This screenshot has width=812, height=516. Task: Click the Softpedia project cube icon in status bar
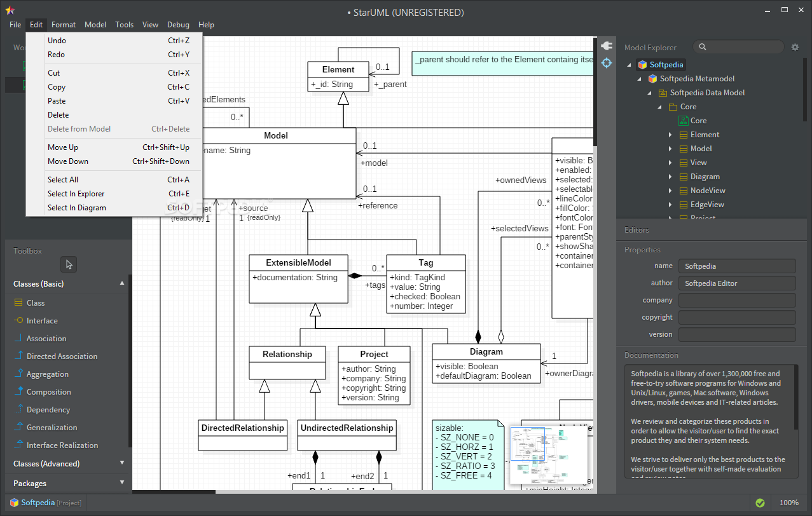[x=14, y=503]
